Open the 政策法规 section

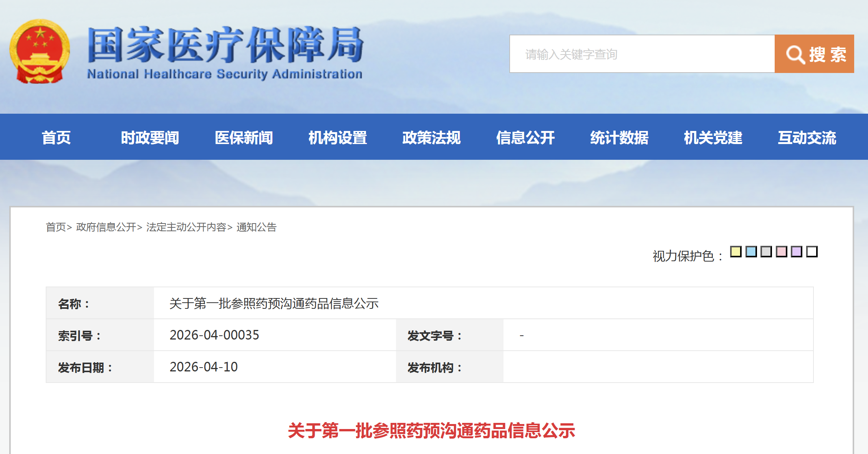coord(431,138)
